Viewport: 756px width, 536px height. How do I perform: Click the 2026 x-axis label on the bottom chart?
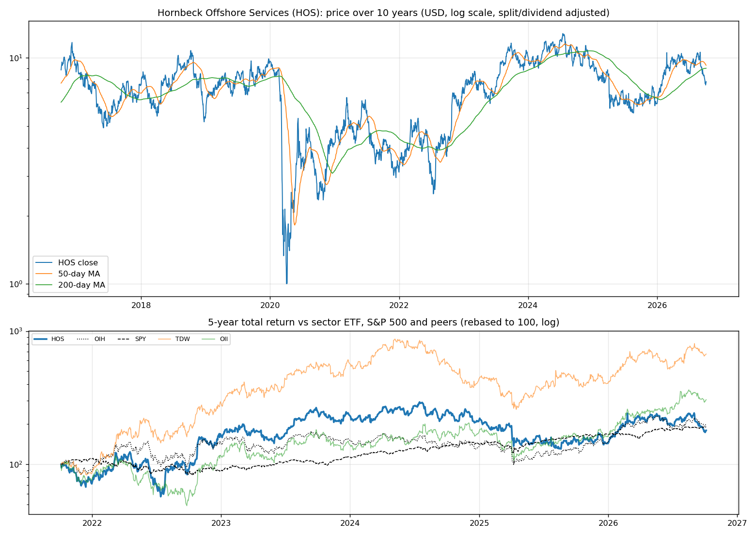[608, 523]
